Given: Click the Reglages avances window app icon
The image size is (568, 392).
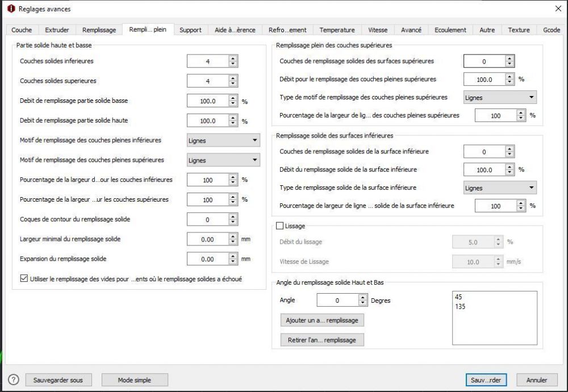Looking at the screenshot, I should tap(11, 9).
